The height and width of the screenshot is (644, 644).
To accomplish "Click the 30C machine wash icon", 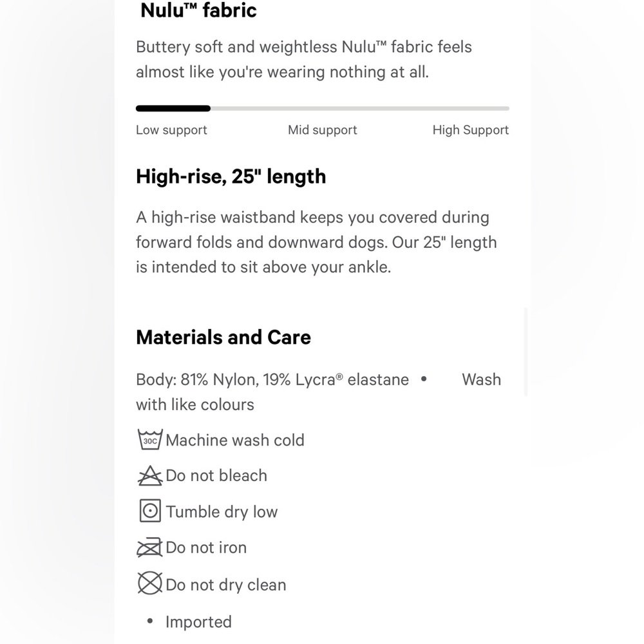I will [150, 439].
